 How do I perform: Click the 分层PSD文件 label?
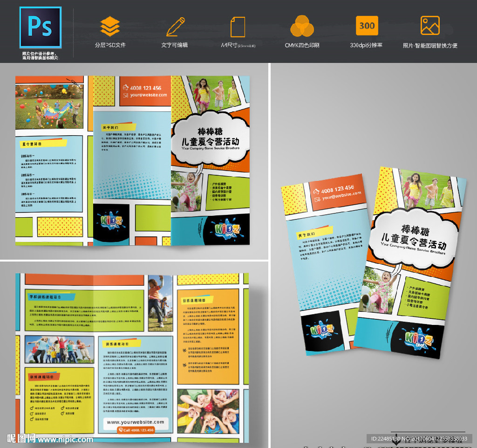point(110,45)
